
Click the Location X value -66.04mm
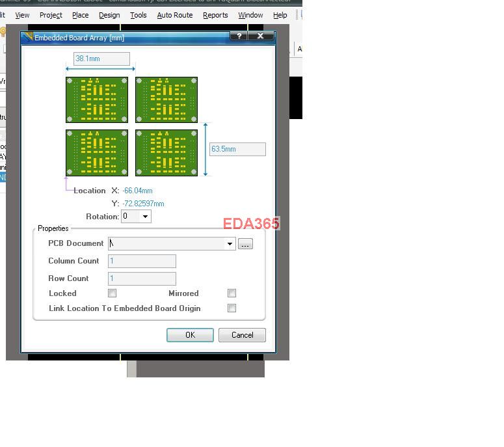pos(137,191)
